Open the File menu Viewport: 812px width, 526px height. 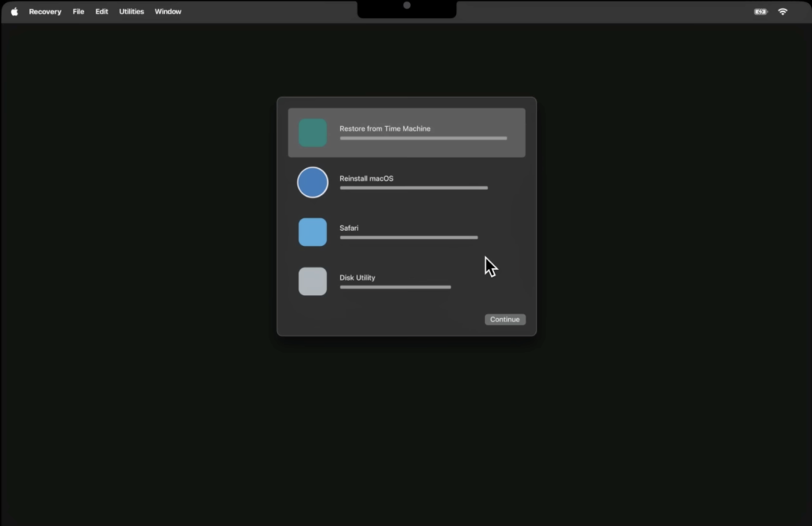(78, 11)
